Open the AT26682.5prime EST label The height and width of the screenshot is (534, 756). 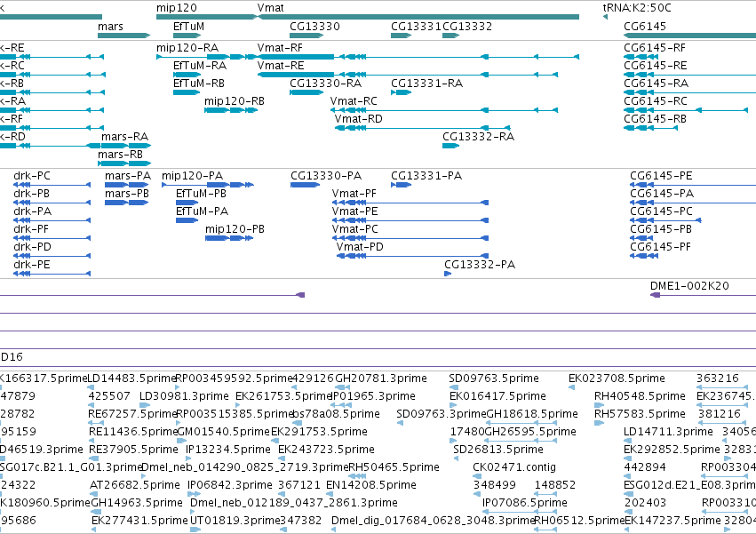pos(135,485)
